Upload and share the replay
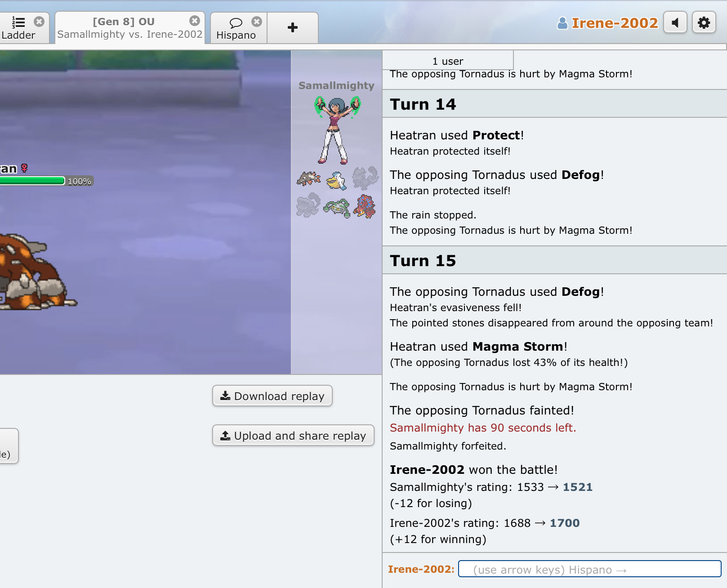 point(293,435)
